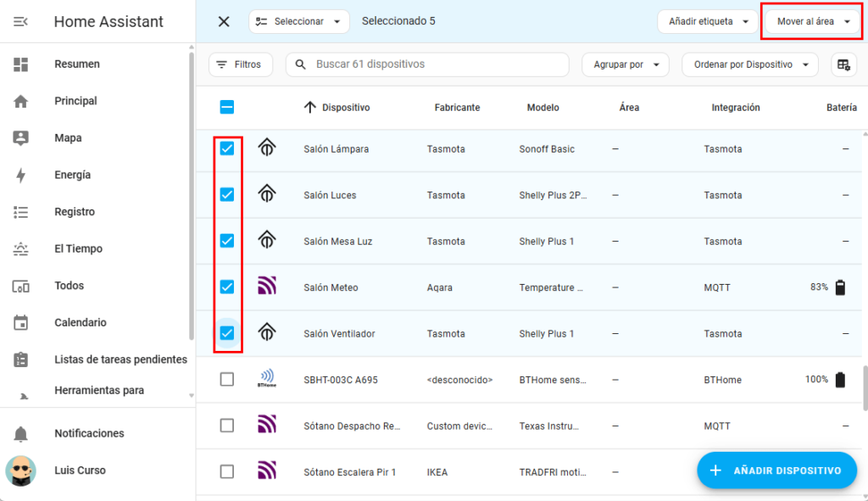
Task: Open Notificaciones bell icon
Action: [21, 434]
